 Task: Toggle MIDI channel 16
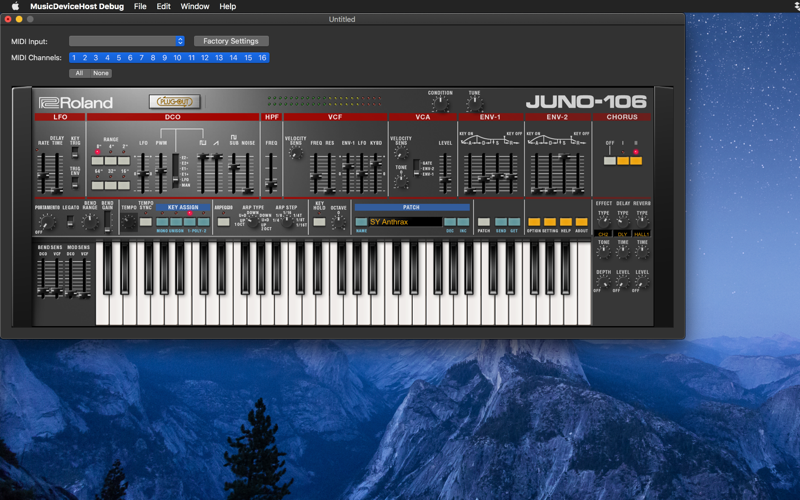point(262,58)
